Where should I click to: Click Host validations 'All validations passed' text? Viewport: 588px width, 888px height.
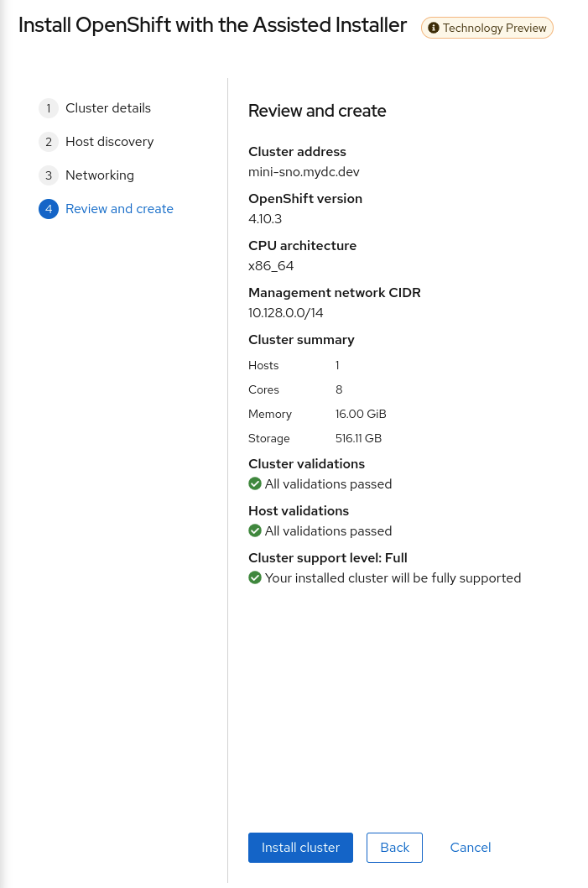pyautogui.click(x=328, y=531)
